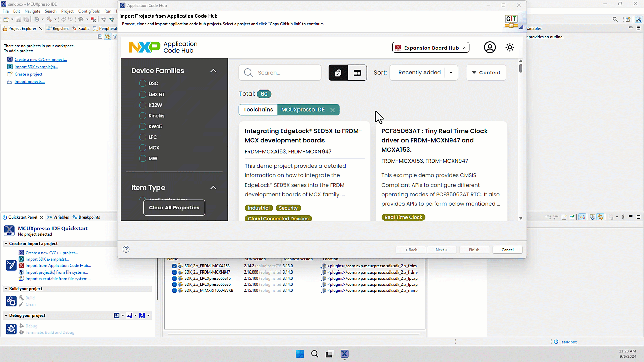Switch to the Breakpoints tab
Screen dimensions: 644x362
tap(87, 217)
